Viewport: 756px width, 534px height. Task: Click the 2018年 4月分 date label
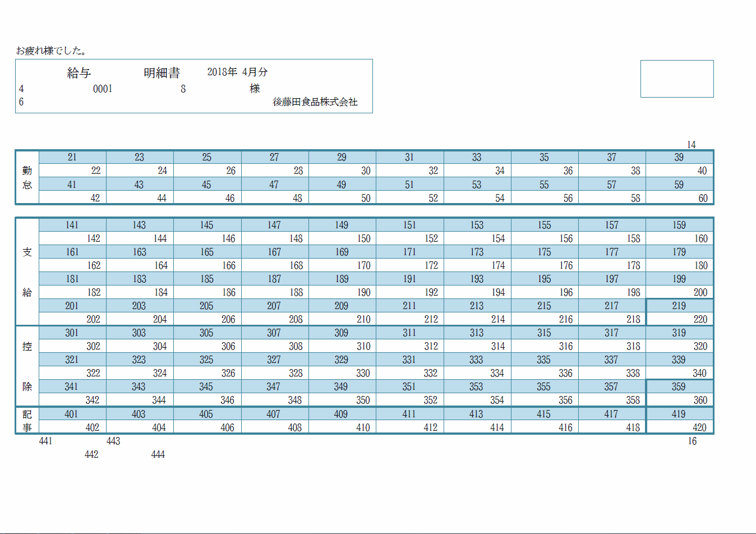[x=237, y=72]
